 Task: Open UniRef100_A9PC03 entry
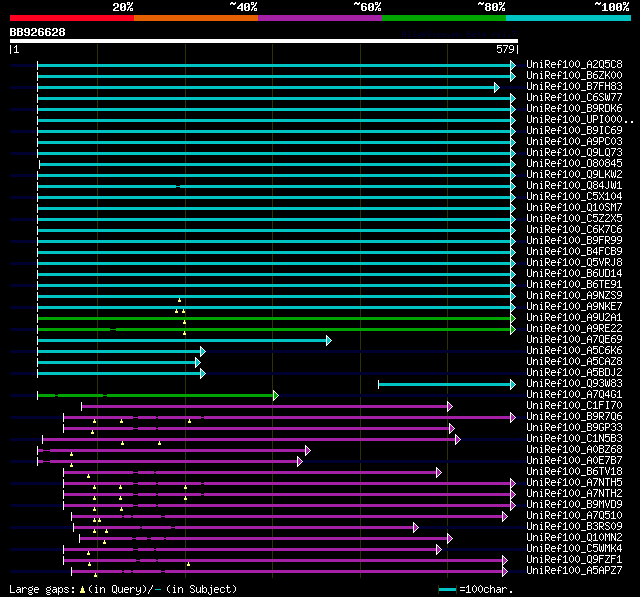click(574, 142)
